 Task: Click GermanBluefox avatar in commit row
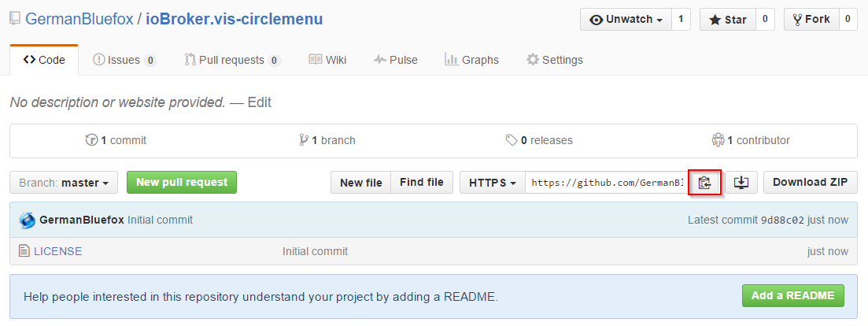[28, 220]
